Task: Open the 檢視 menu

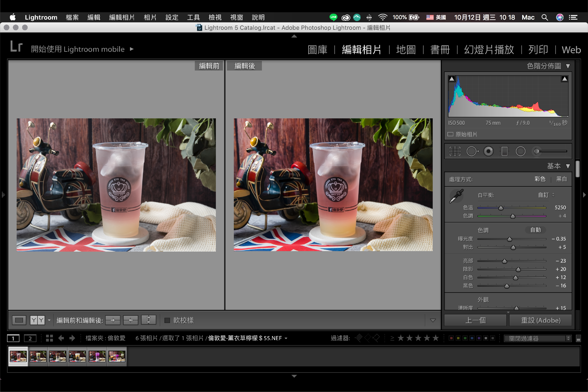Action: tap(215, 17)
